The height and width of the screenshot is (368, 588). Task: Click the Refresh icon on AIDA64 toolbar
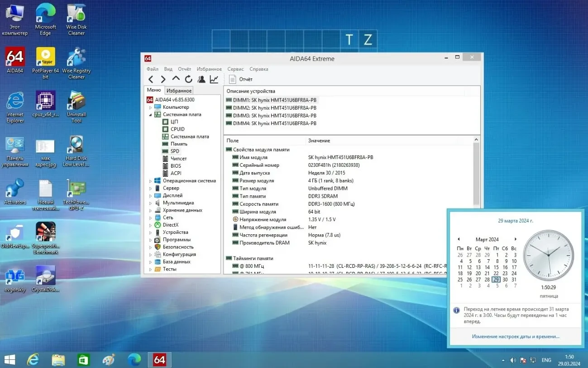pos(188,79)
